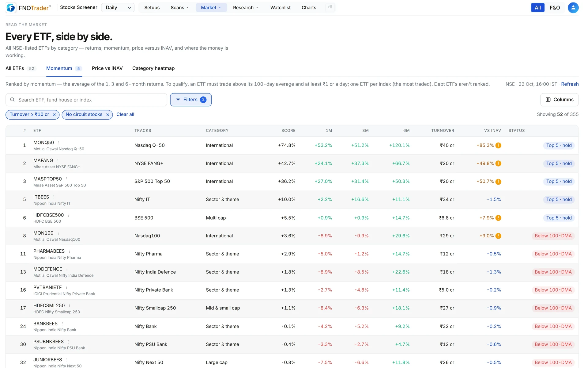Image resolution: width=588 pixels, height=368 pixels.
Task: Select the MODEFENCE ticker row
Action: pyautogui.click(x=292, y=272)
